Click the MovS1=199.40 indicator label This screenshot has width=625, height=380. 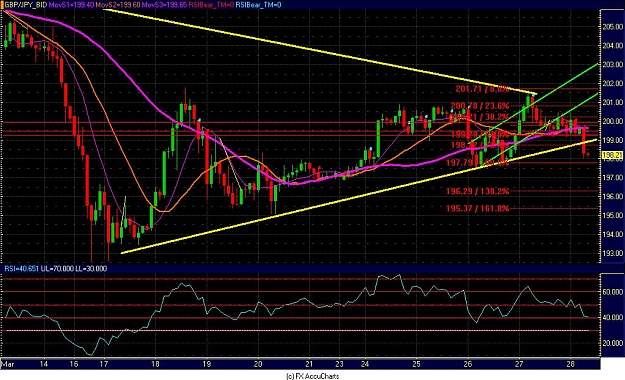pos(71,5)
